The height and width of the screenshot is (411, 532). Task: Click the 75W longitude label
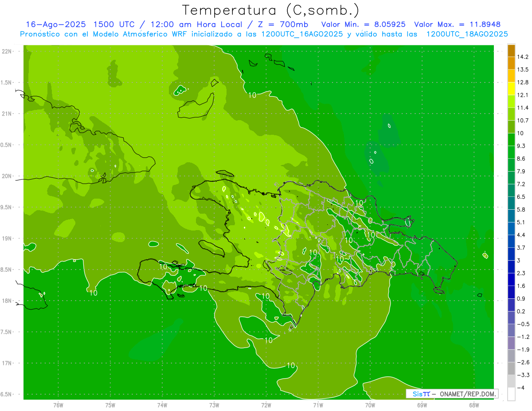[110, 405]
